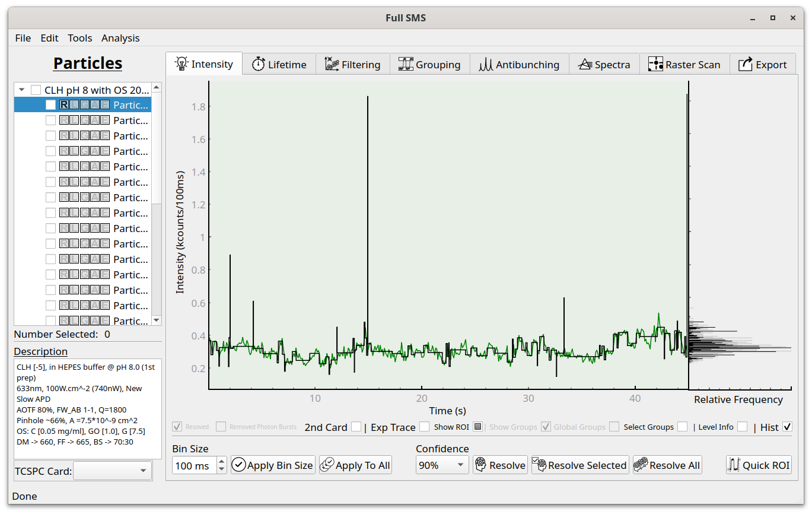This screenshot has height=514, width=812.
Task: Uncheck the Hist checkbox
Action: pos(787,427)
